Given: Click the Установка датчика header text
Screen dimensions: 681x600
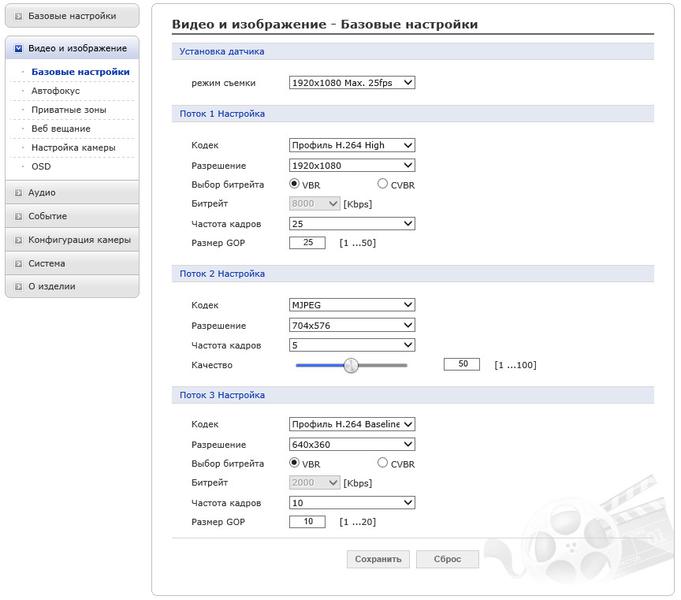Looking at the screenshot, I should [x=221, y=51].
